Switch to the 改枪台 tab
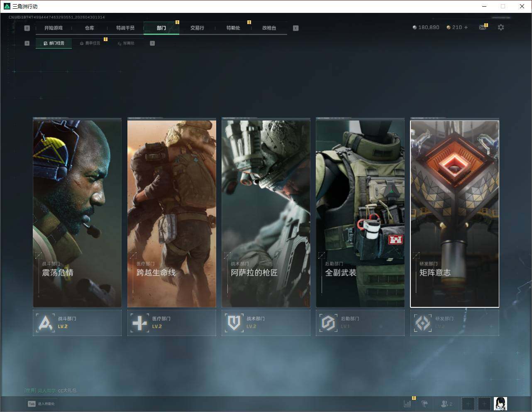 [x=269, y=28]
